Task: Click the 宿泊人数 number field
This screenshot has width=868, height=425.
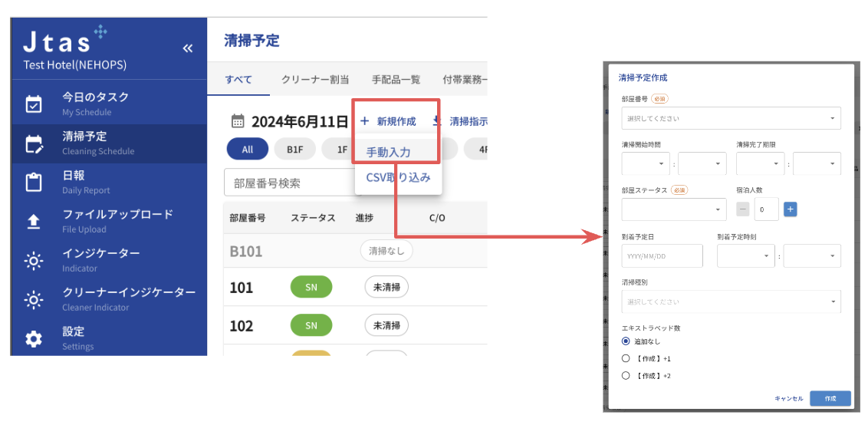Action: tap(767, 209)
